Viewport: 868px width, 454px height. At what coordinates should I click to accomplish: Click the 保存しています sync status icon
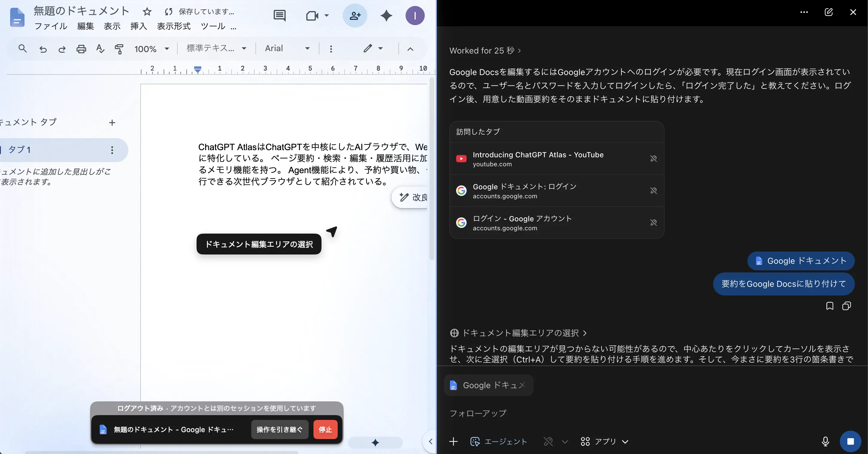169,12
